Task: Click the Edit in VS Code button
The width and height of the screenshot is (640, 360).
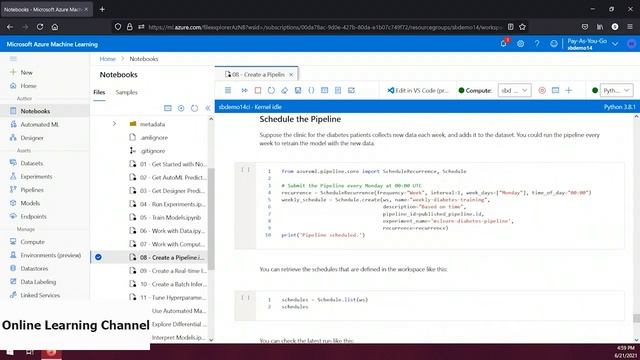Action: click(418, 90)
